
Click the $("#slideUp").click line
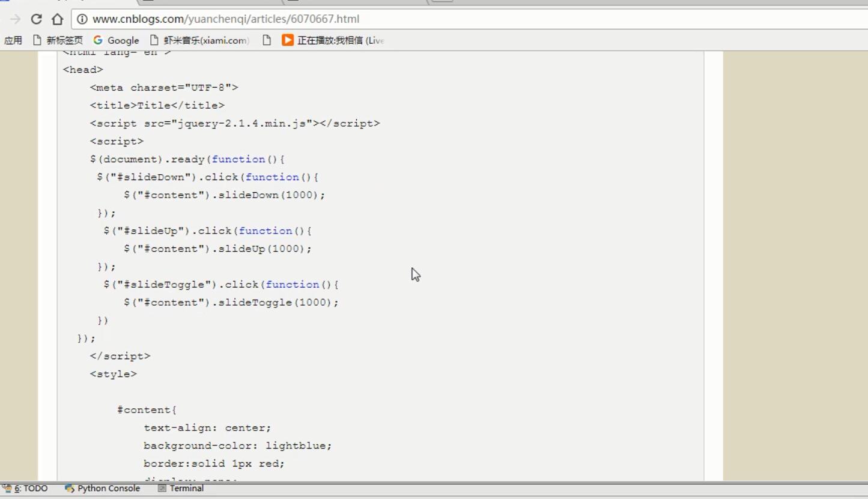208,231
